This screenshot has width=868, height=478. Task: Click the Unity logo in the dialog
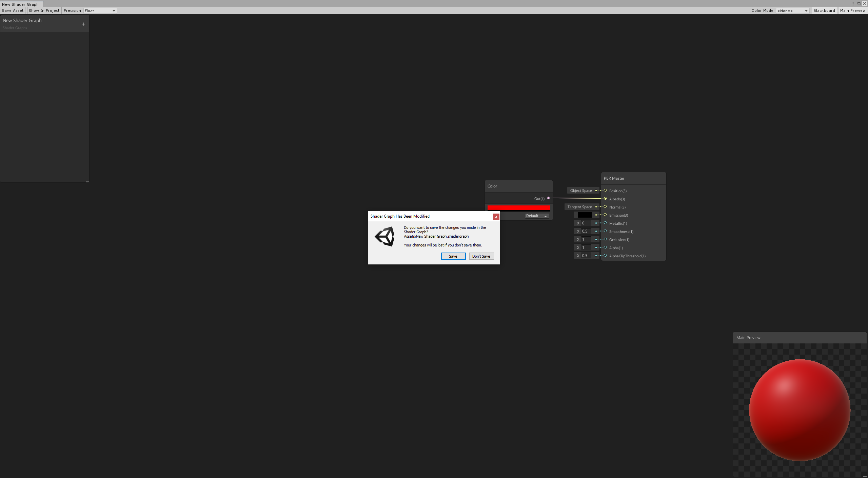pyautogui.click(x=385, y=237)
